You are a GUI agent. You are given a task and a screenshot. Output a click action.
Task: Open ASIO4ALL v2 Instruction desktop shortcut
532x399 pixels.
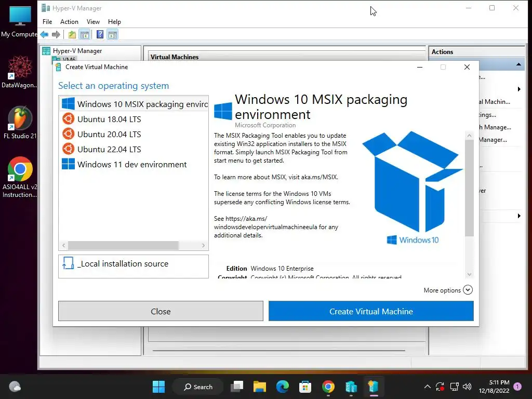click(19, 177)
